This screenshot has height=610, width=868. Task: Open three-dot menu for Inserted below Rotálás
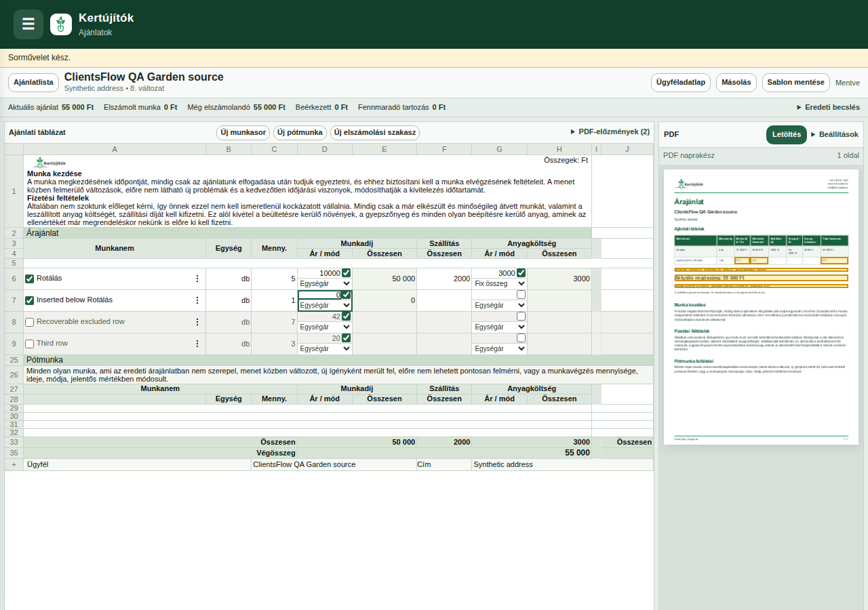coord(197,300)
